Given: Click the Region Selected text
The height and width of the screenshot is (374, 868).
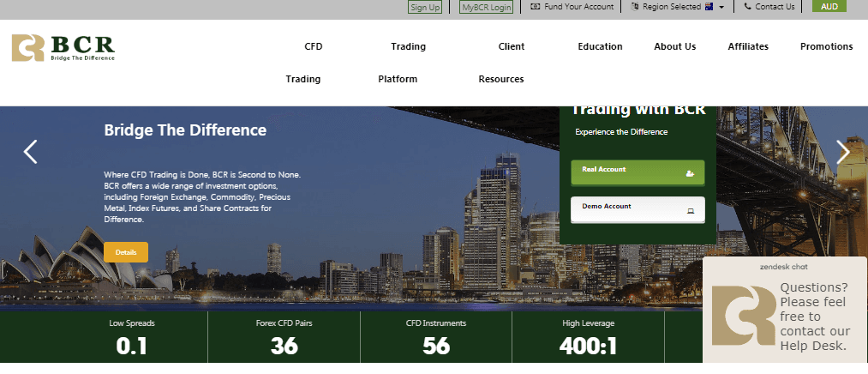Looking at the screenshot, I should tap(672, 7).
